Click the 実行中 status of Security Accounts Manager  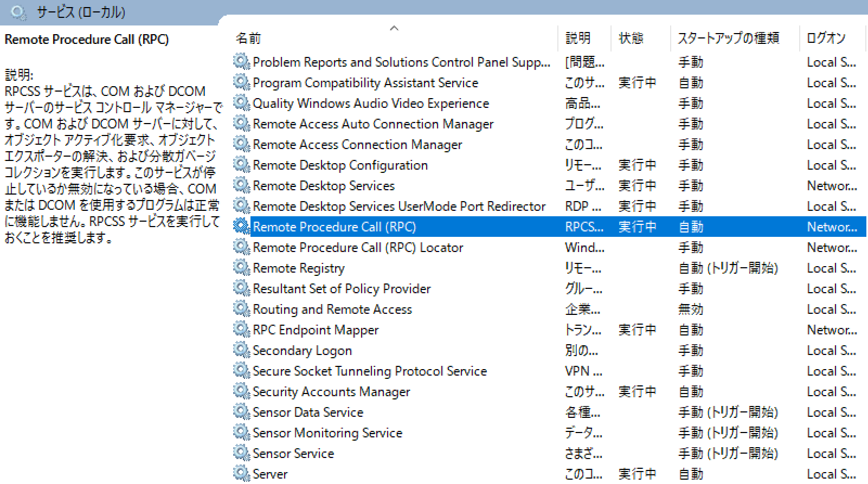coord(638,392)
